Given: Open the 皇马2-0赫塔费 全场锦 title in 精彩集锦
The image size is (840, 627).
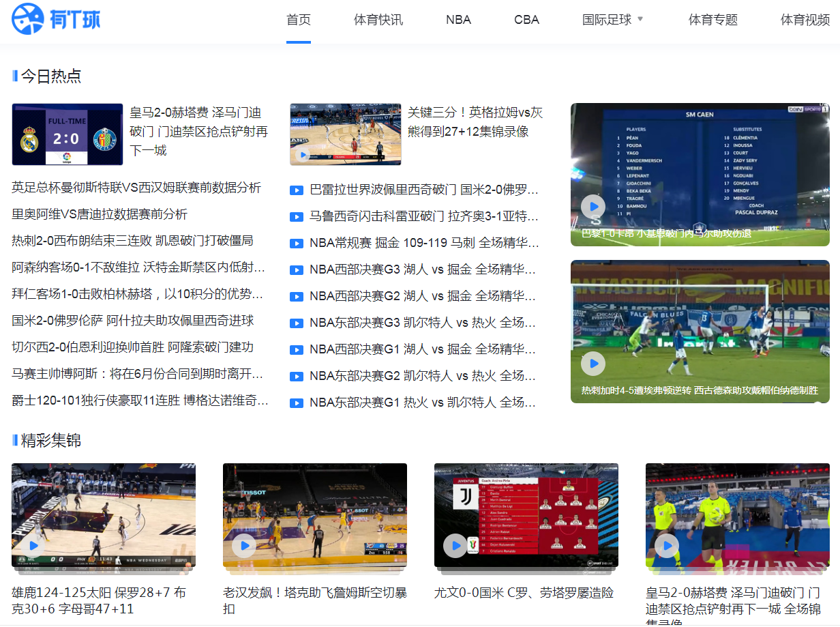Looking at the screenshot, I should pyautogui.click(x=734, y=605).
